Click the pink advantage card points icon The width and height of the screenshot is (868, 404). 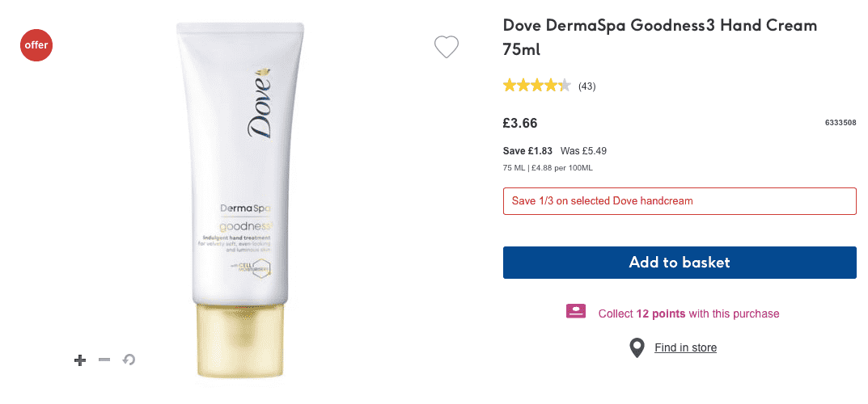tap(576, 312)
